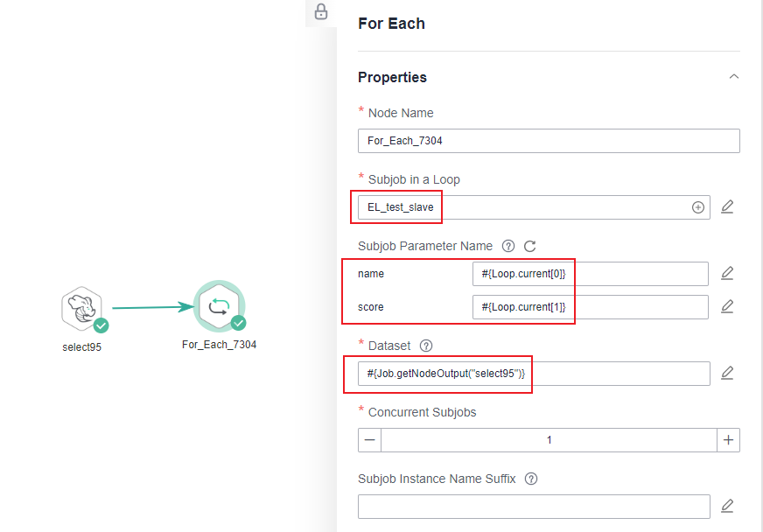The image size is (763, 532).
Task: Click the Dataset expression input field
Action: tap(534, 374)
